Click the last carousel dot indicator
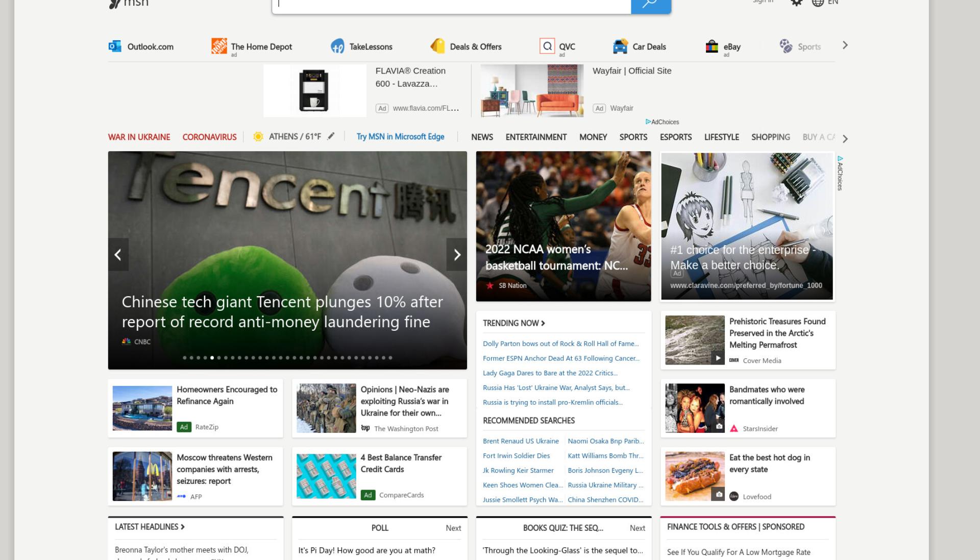This screenshot has height=560, width=980. [390, 358]
